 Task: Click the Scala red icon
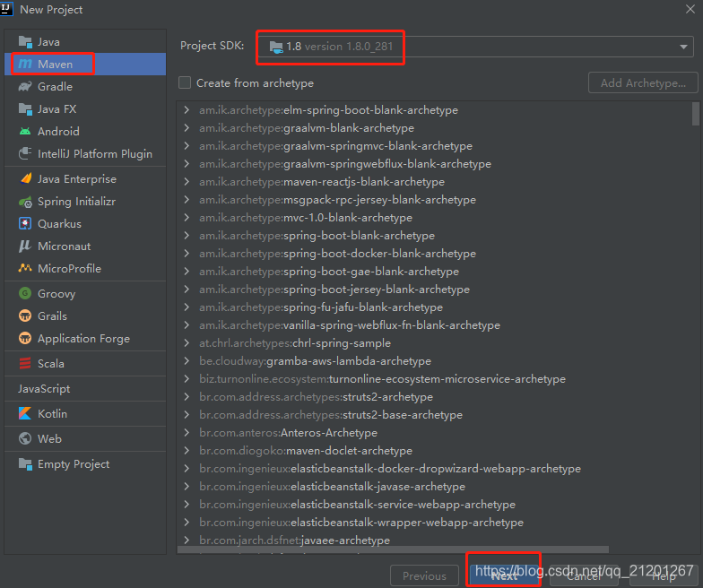pyautogui.click(x=25, y=364)
